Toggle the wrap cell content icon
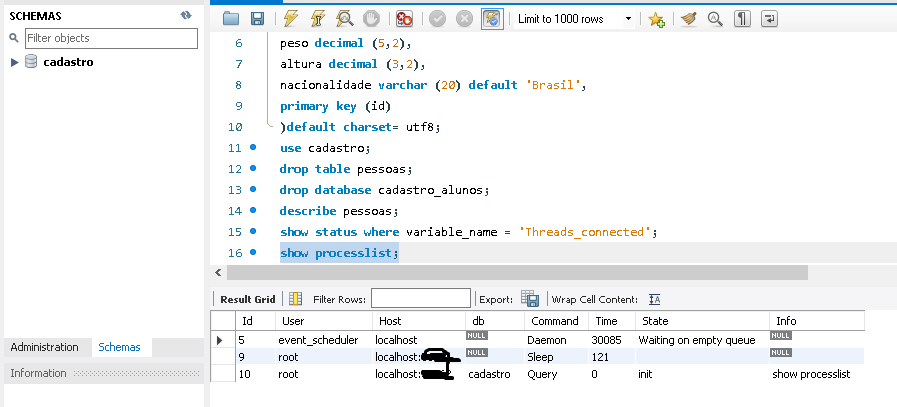The image size is (897, 407). [654, 299]
